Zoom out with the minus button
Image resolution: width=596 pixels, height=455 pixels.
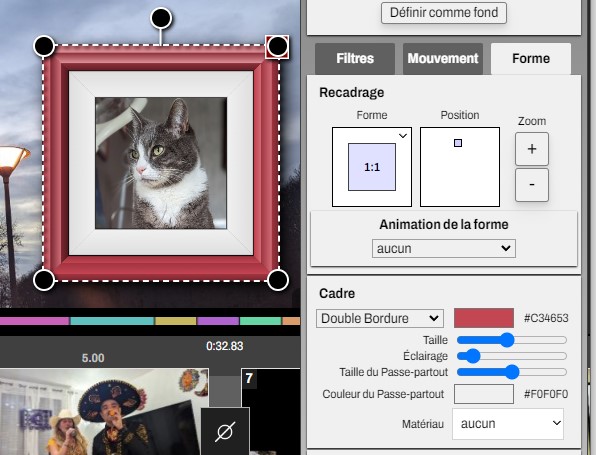tap(532, 185)
